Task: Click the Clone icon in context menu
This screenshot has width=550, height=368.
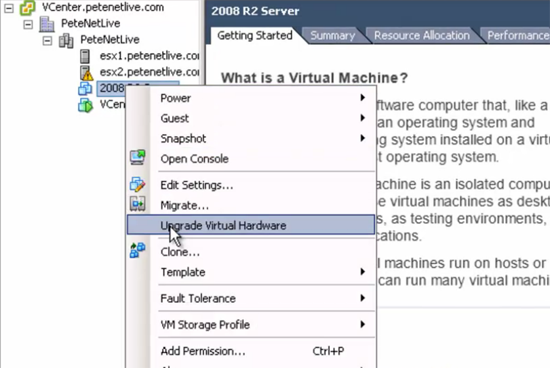Action: click(138, 250)
